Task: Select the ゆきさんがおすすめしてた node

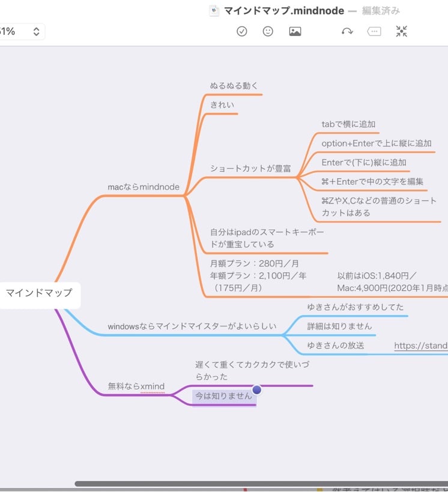Action: tap(356, 307)
